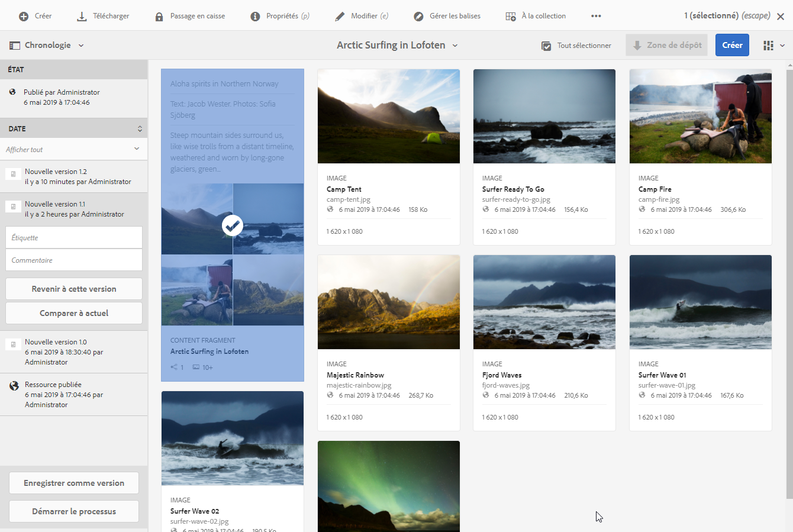Open the view switcher dropdown arrow

pos(782,46)
